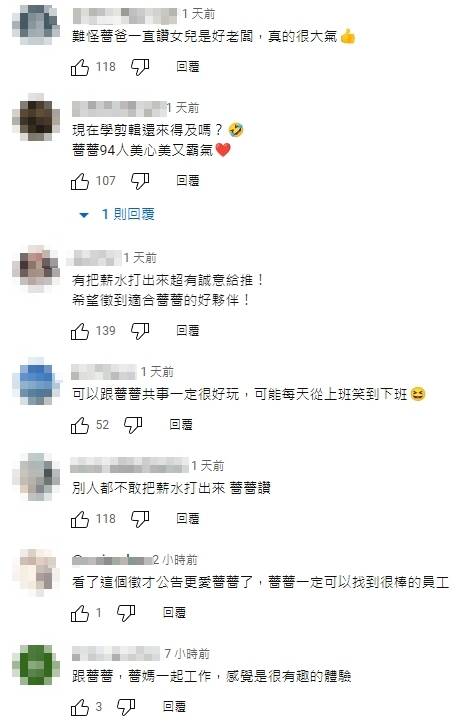461x723 pixels.
Task: Like the 別人都不敢把薪水打出來 comment
Action: (80, 519)
